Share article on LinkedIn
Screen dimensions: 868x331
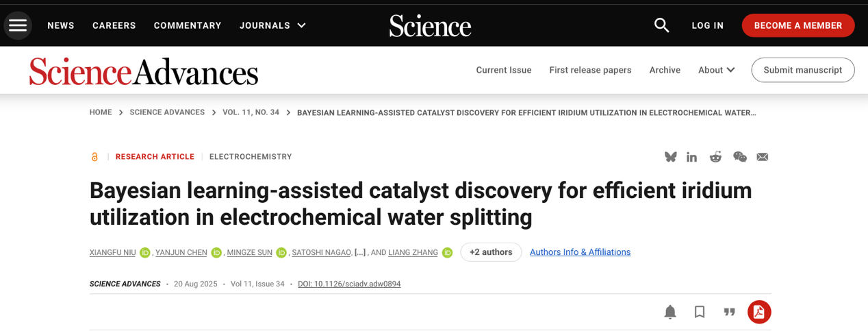click(692, 157)
